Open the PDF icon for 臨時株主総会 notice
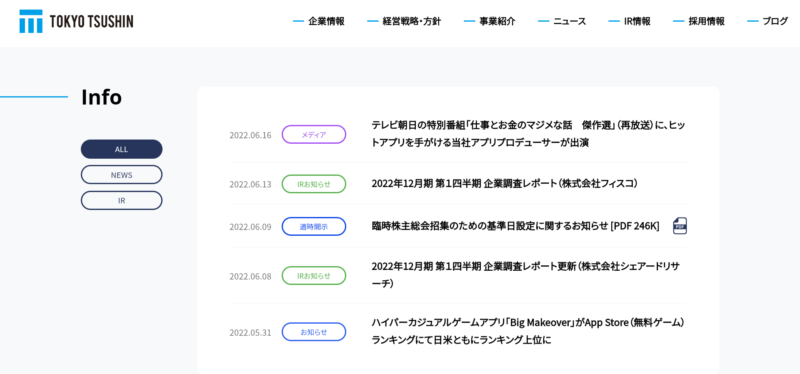Image resolution: width=800 pixels, height=374 pixels. [680, 226]
